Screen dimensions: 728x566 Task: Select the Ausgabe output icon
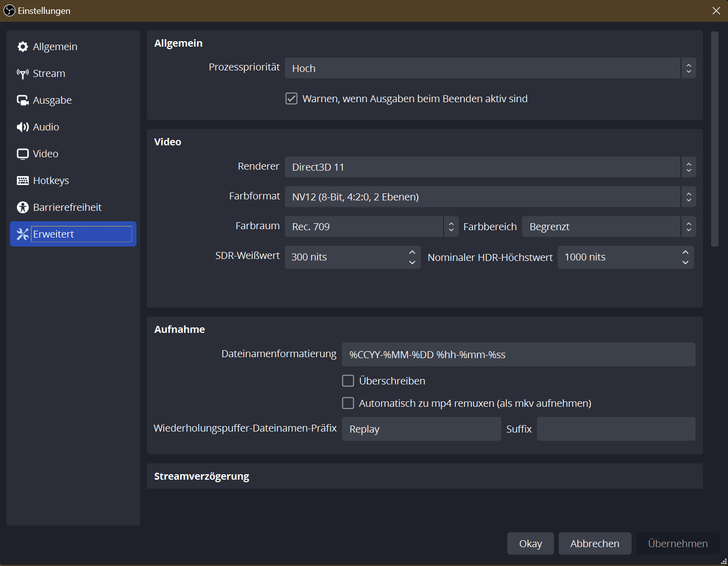(23, 100)
